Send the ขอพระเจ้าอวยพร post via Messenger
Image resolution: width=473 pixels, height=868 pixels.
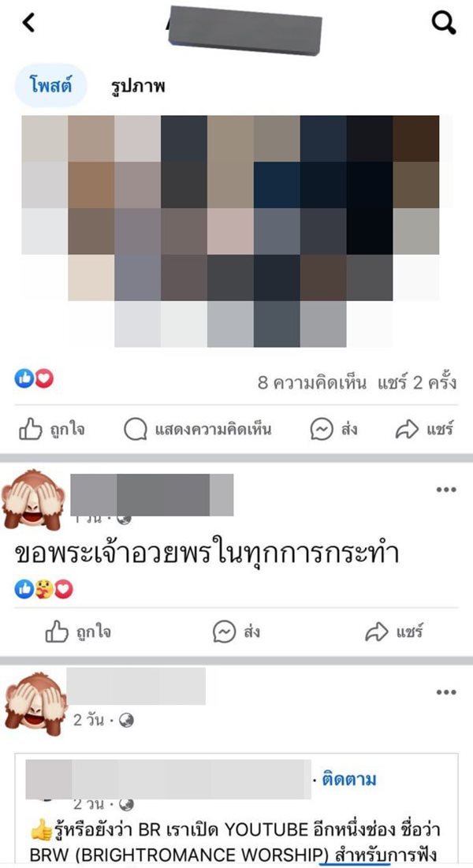coord(236,631)
